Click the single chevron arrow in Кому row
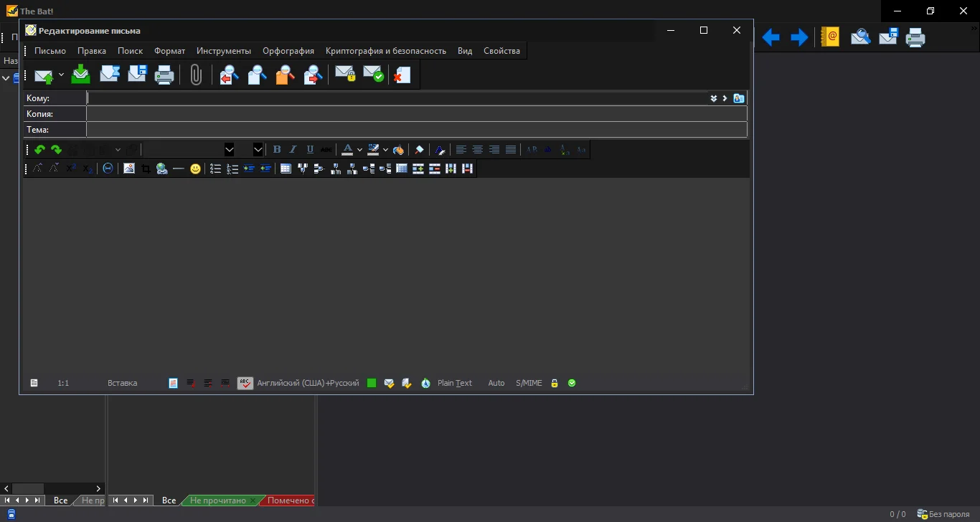Screen dimensions: 980x522 (x=725, y=98)
